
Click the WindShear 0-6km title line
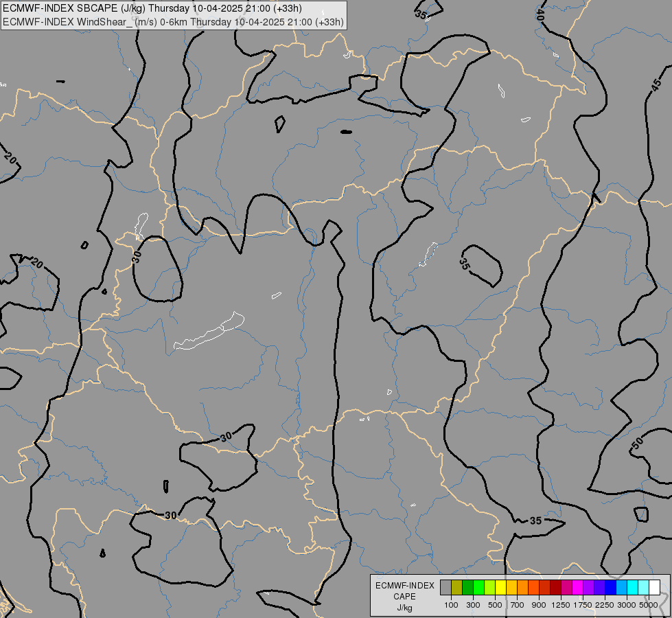[x=173, y=22]
